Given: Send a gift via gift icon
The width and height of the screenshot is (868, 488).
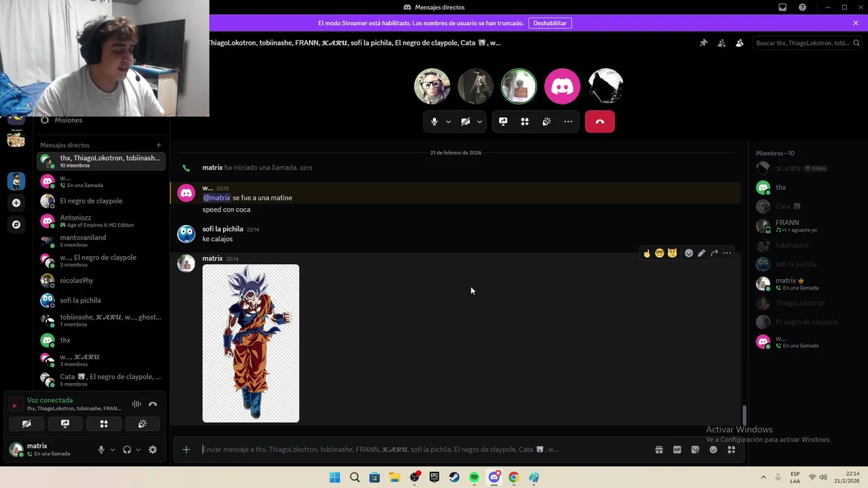Looking at the screenshot, I should 659,449.
